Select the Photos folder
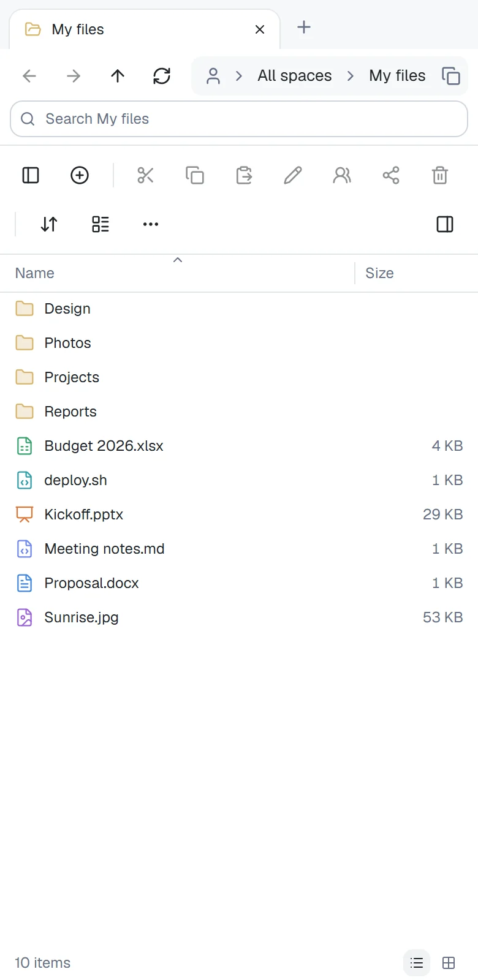The width and height of the screenshot is (478, 980). coord(239,343)
